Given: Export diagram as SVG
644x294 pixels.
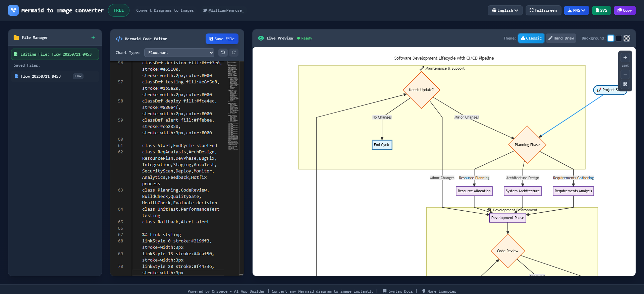Looking at the screenshot, I should tap(601, 10).
